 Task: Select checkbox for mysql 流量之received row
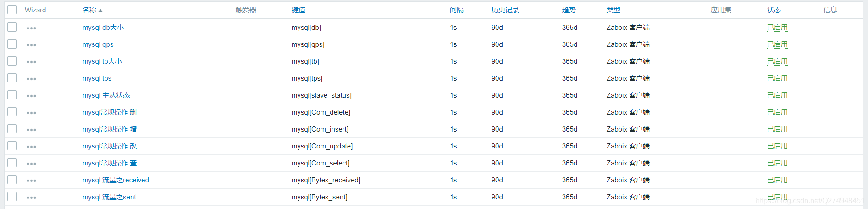[x=12, y=180]
